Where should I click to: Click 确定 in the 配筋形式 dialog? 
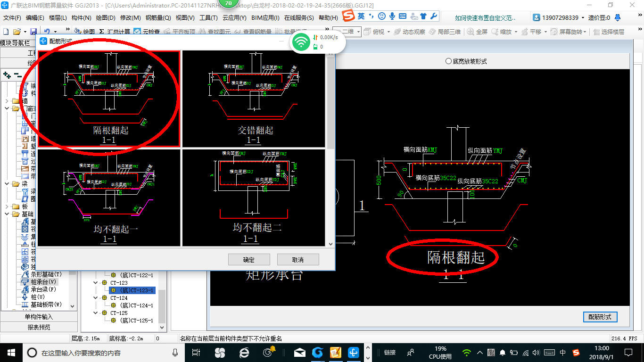249,260
